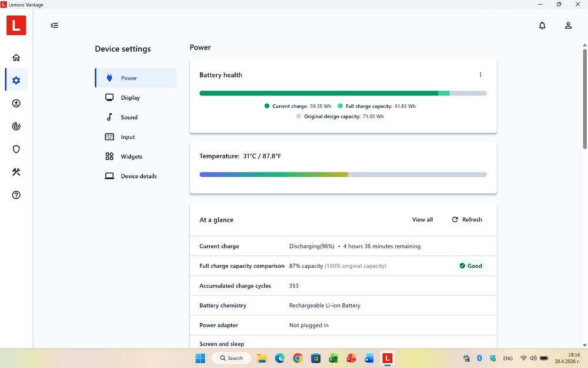The height and width of the screenshot is (368, 588).
Task: Click the Bluetooth tray icon
Action: (479, 358)
